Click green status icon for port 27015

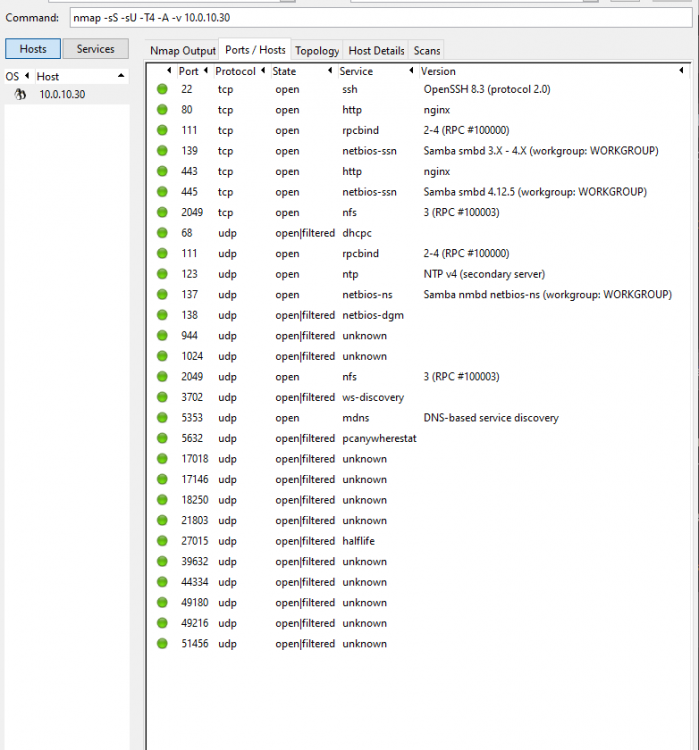click(162, 541)
